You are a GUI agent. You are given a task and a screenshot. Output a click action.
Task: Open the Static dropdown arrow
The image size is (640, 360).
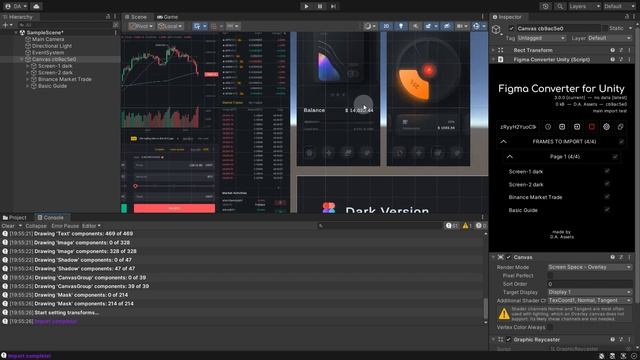(631, 29)
